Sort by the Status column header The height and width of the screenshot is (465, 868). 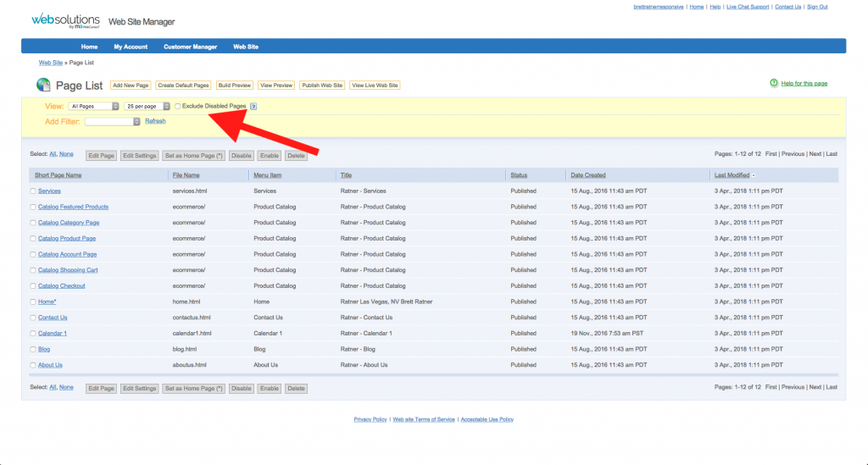coord(519,175)
